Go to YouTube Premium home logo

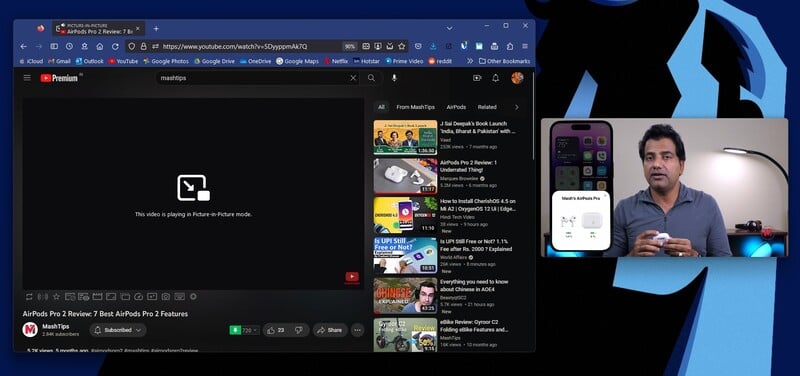click(59, 78)
